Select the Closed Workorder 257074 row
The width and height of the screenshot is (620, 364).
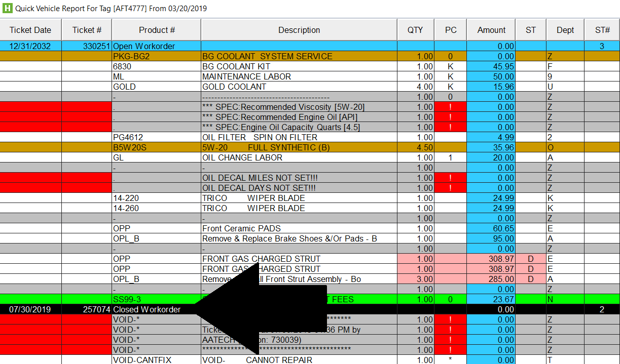coord(147,309)
